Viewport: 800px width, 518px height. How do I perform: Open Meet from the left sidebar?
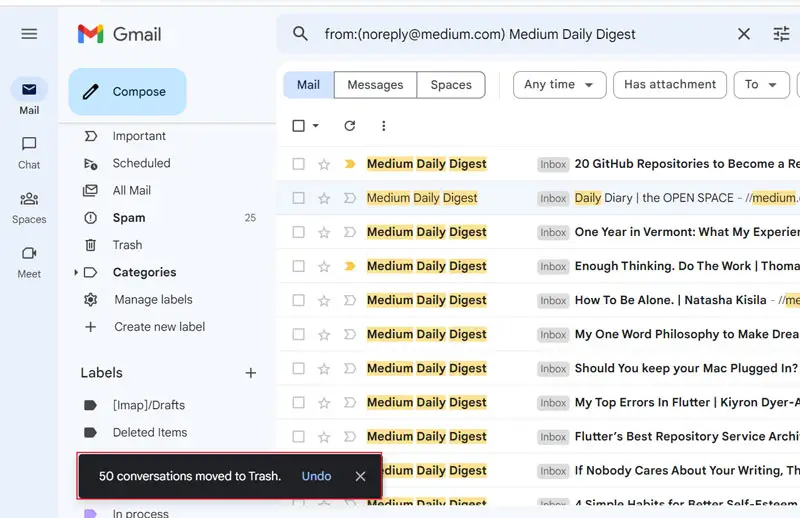click(x=29, y=260)
